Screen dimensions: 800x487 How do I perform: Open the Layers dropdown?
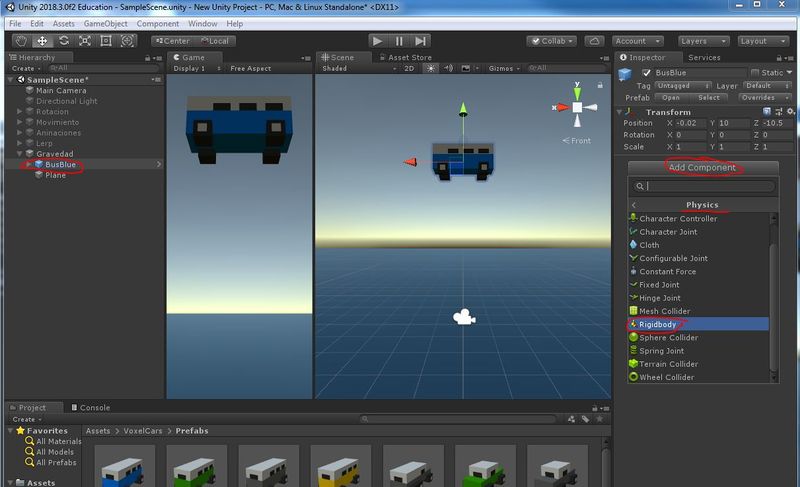(704, 41)
